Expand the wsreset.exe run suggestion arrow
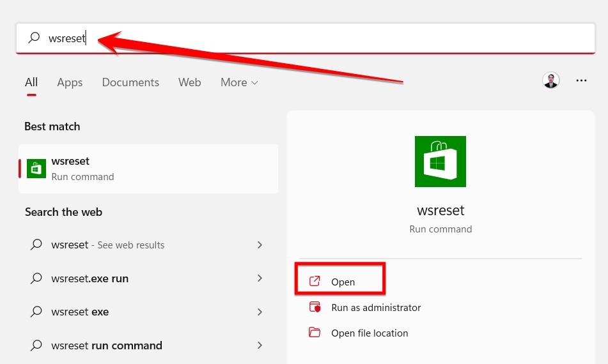Screen dimensions: 608x364 tap(260, 278)
